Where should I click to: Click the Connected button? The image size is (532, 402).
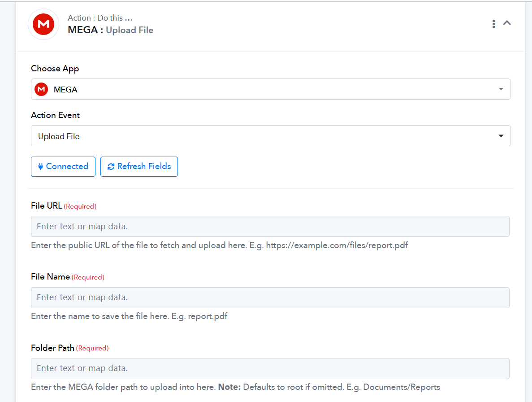tap(63, 167)
